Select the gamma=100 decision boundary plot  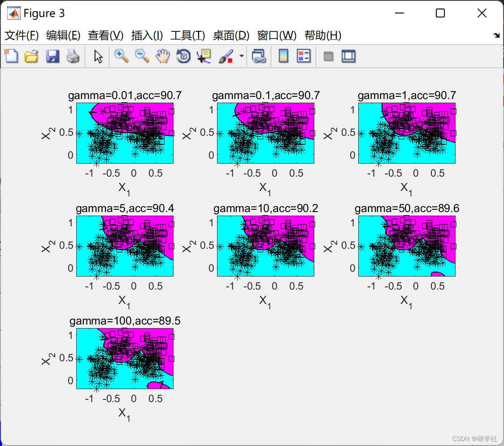(x=125, y=359)
